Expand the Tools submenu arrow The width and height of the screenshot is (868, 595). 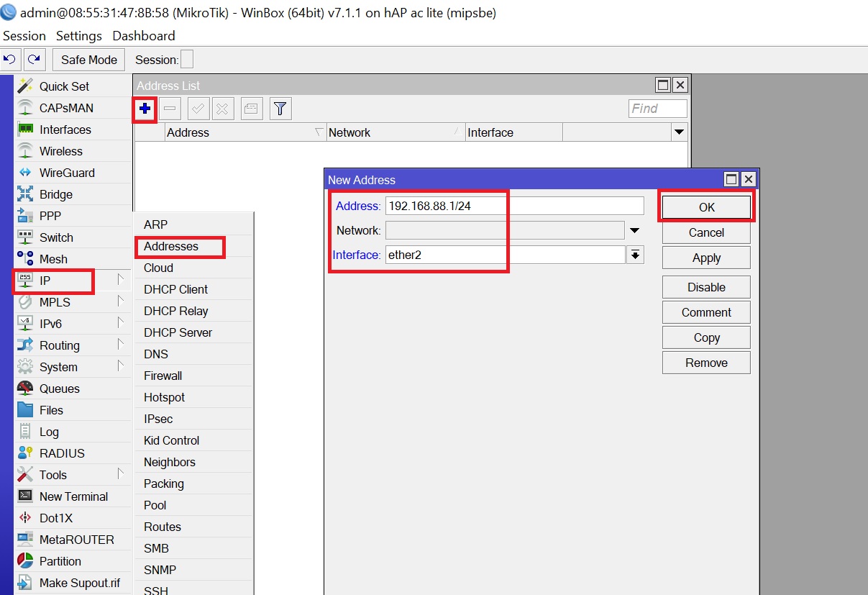(x=121, y=474)
